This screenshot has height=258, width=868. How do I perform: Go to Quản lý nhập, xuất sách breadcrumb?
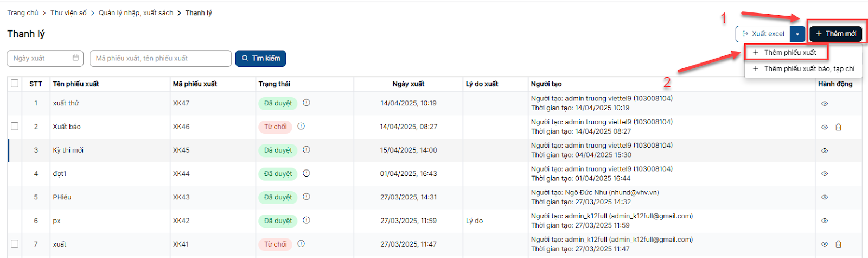[136, 12]
